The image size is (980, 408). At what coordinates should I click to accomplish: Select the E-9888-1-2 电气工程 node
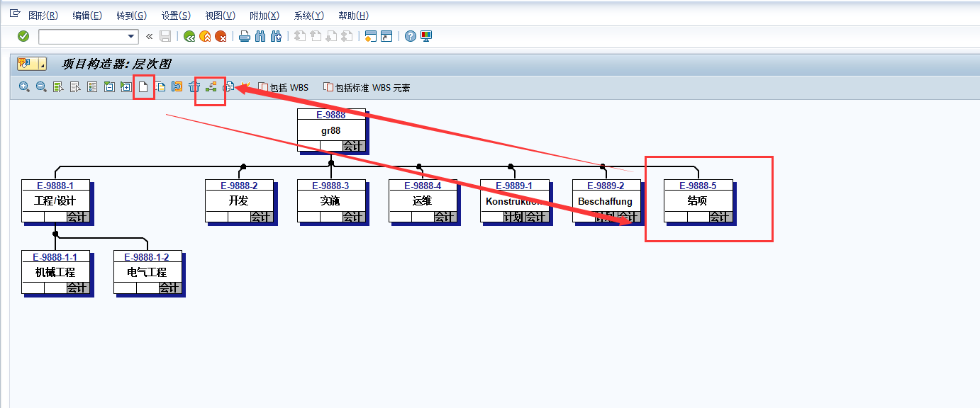coord(147,272)
